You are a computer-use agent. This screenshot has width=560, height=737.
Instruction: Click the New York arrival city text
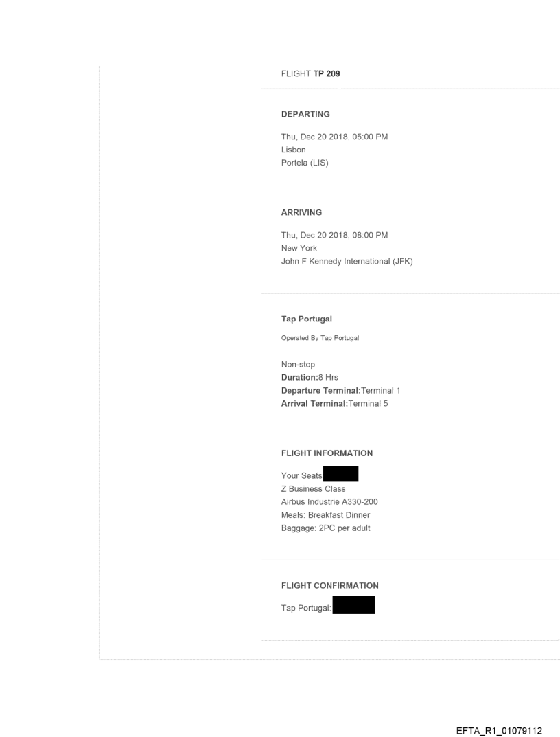click(299, 248)
